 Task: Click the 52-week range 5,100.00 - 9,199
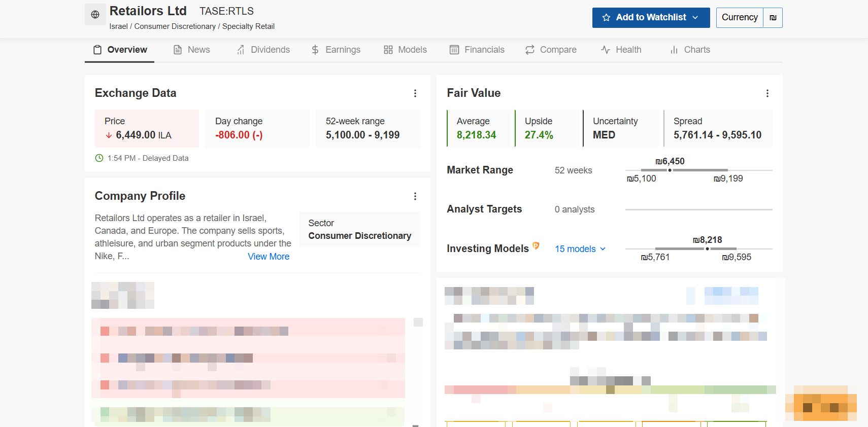362,135
